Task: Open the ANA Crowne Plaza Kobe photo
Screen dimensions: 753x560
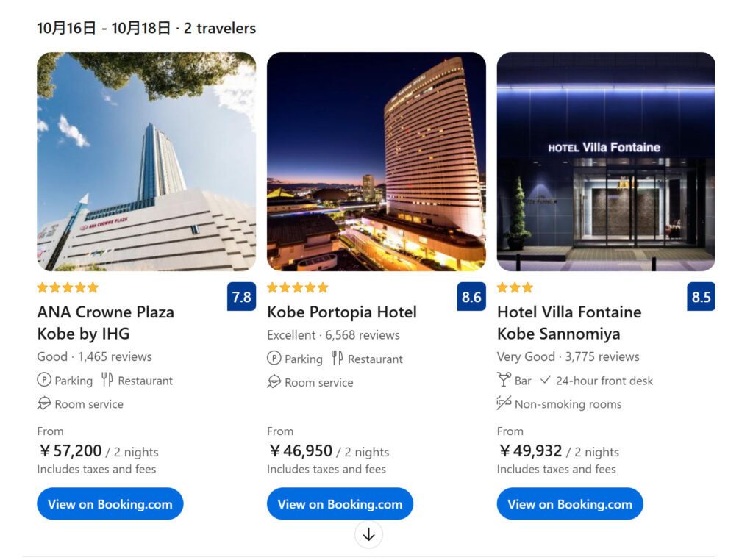Action: pos(146,162)
